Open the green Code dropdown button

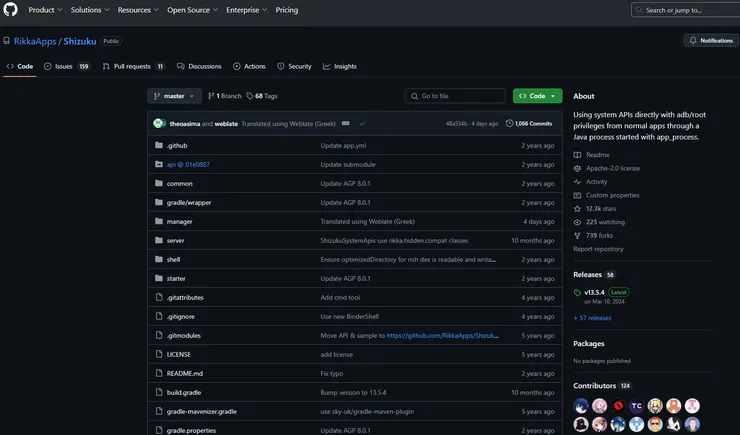[538, 96]
